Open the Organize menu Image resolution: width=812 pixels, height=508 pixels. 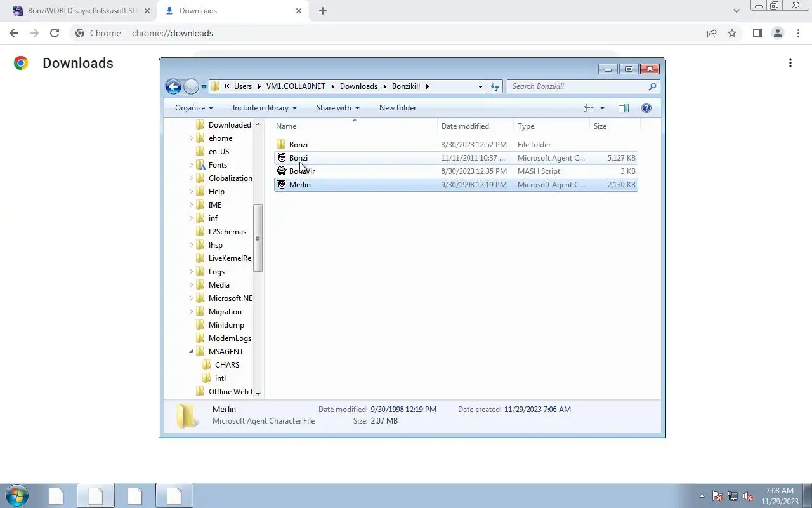(194, 108)
